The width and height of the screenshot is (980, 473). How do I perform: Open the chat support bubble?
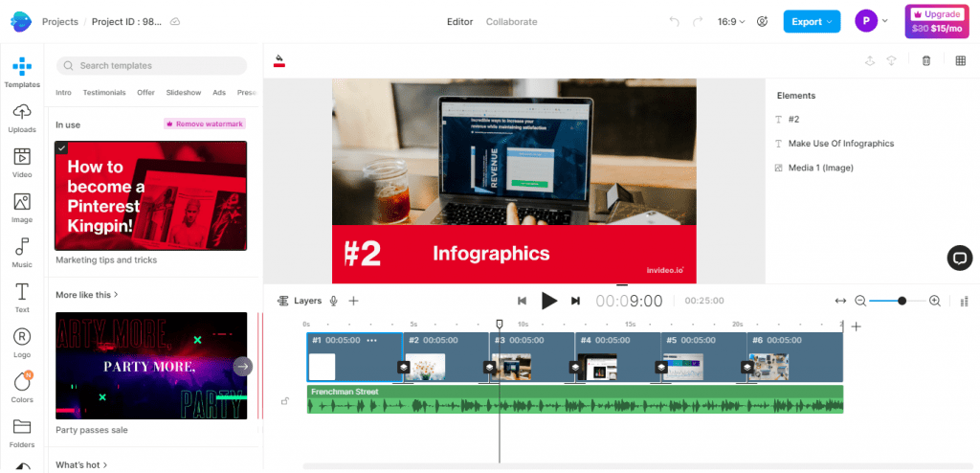click(959, 258)
